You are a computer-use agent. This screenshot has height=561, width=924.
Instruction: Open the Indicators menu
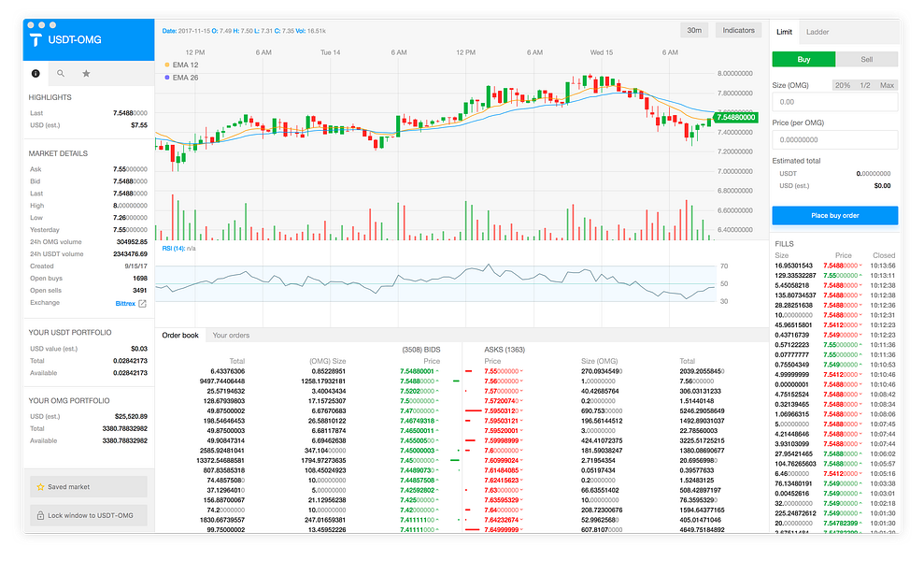point(738,31)
